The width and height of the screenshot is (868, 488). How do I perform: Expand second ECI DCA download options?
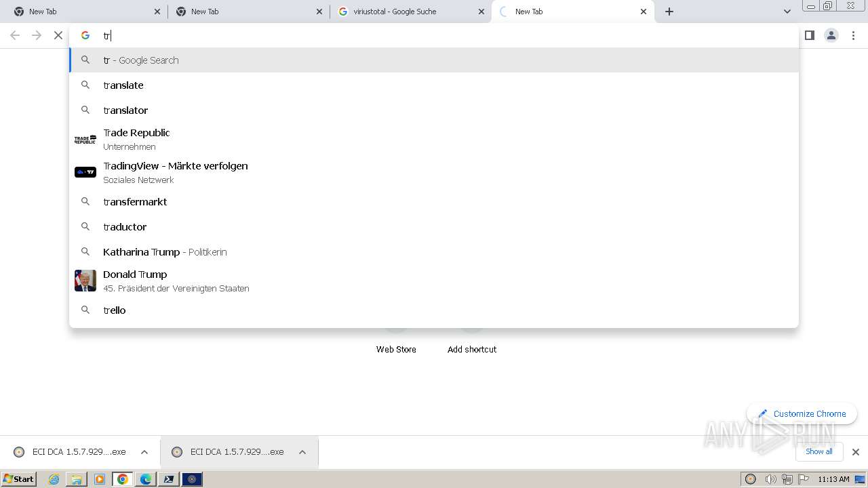(x=302, y=452)
